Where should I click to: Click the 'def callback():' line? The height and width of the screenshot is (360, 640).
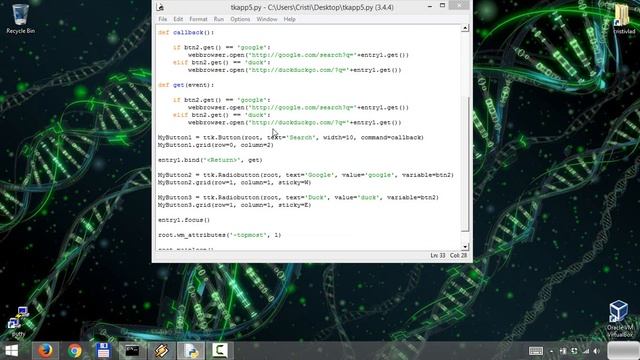186,32
